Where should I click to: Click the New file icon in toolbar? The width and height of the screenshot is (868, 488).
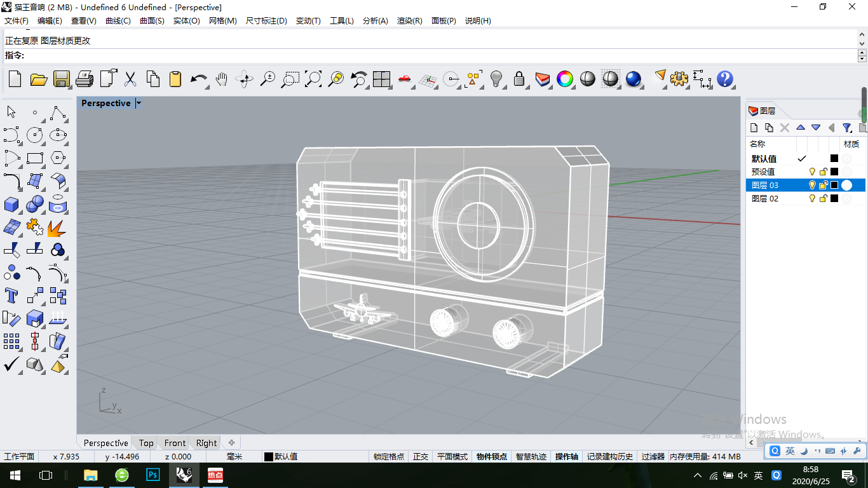[x=15, y=79]
